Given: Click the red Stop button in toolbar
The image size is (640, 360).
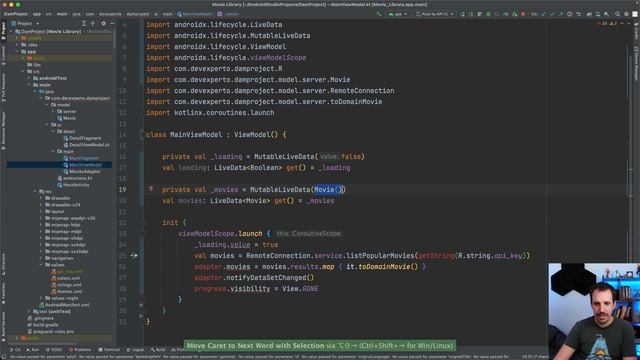Looking at the screenshot, I should click(x=523, y=14).
